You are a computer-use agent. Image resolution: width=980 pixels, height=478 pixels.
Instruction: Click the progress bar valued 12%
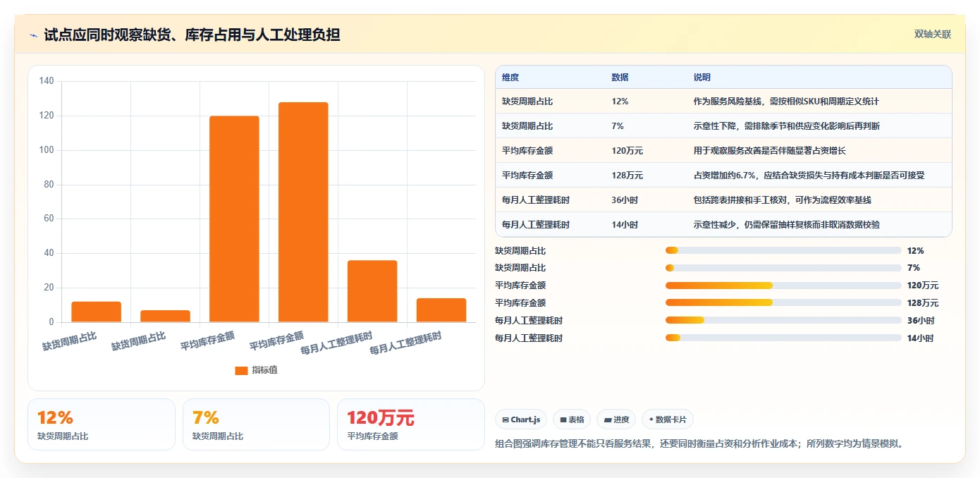[x=783, y=250]
